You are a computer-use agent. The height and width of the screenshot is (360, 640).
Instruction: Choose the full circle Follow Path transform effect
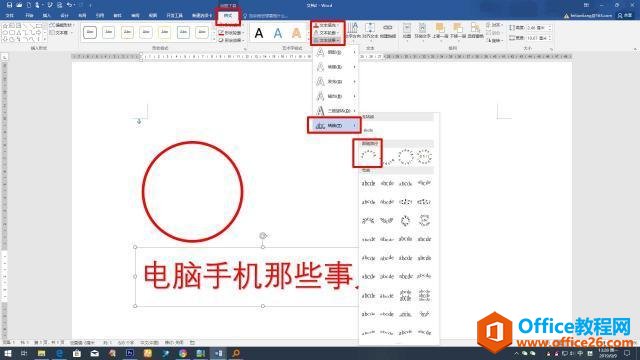coord(405,156)
